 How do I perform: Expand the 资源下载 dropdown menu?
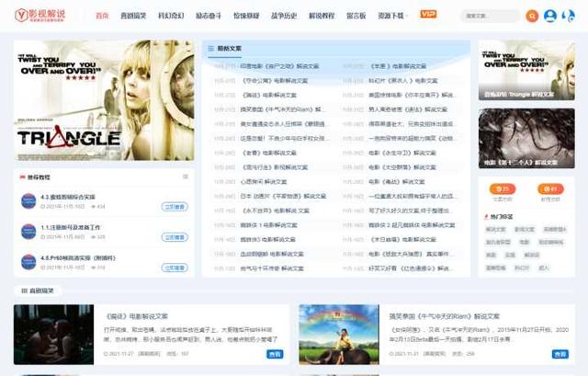[x=392, y=16]
